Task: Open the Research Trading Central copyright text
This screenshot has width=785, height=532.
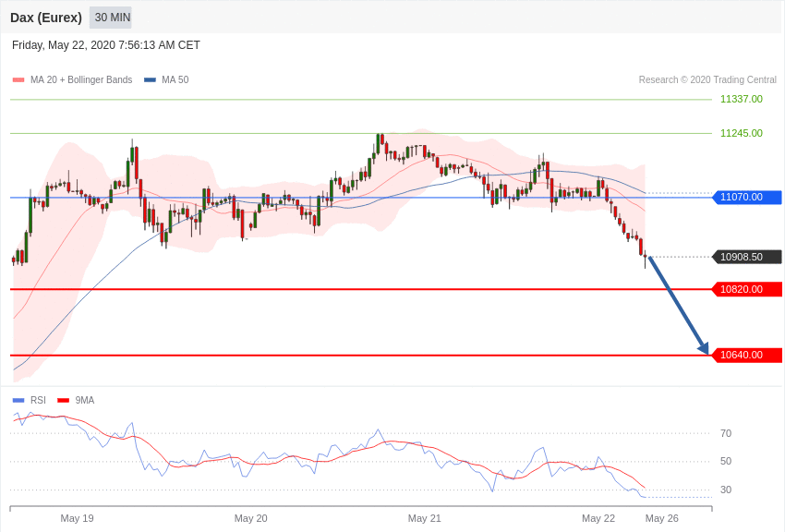Action: click(x=707, y=80)
